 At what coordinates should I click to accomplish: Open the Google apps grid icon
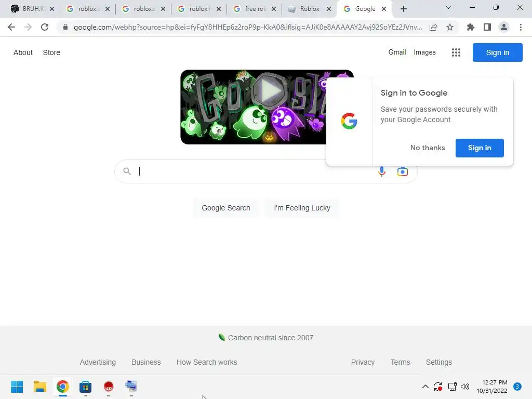[456, 52]
